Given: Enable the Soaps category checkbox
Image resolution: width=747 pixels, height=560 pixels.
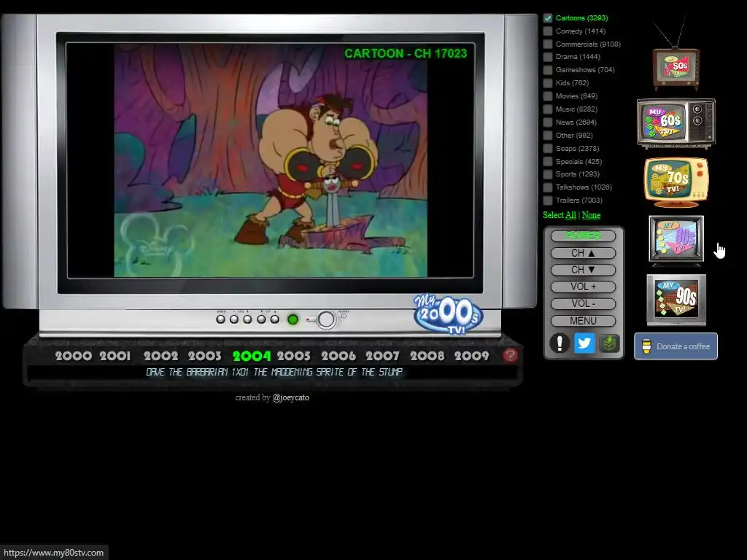Looking at the screenshot, I should [548, 149].
